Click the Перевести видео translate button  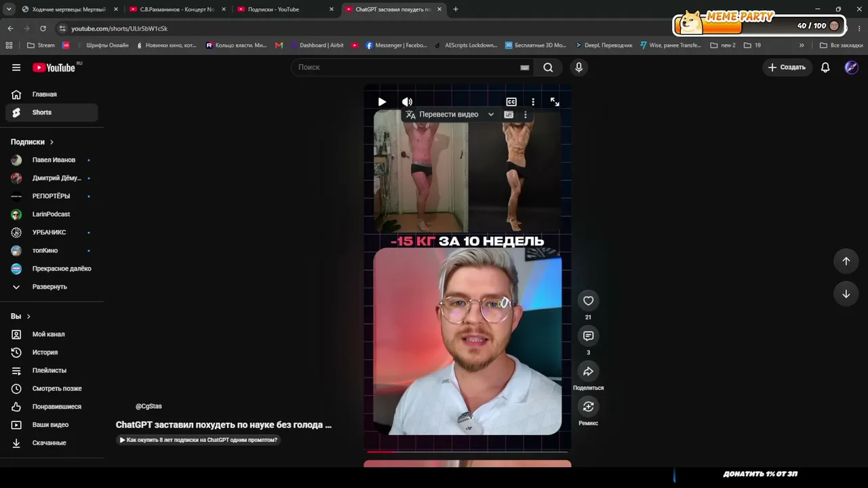click(442, 115)
